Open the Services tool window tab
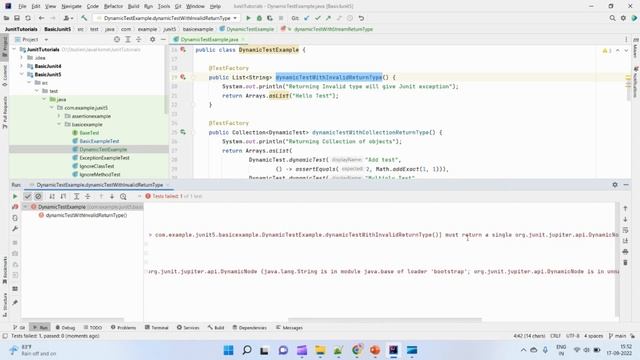Viewport: 640px width, 360px height. coord(188,328)
